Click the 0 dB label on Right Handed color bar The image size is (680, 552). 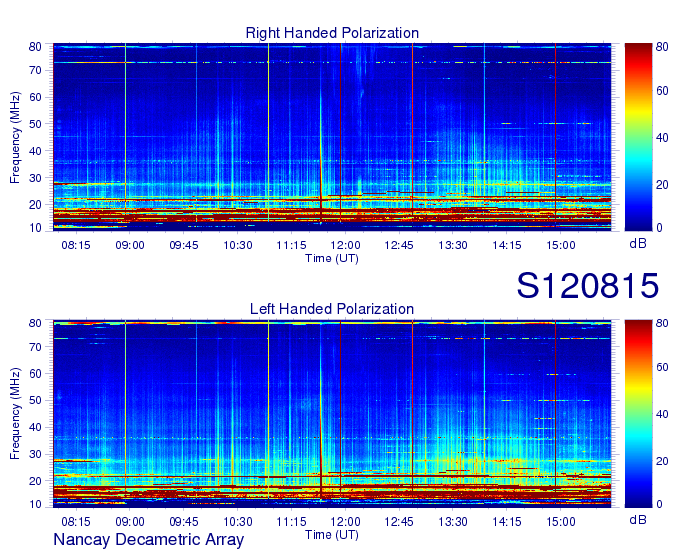pos(660,228)
